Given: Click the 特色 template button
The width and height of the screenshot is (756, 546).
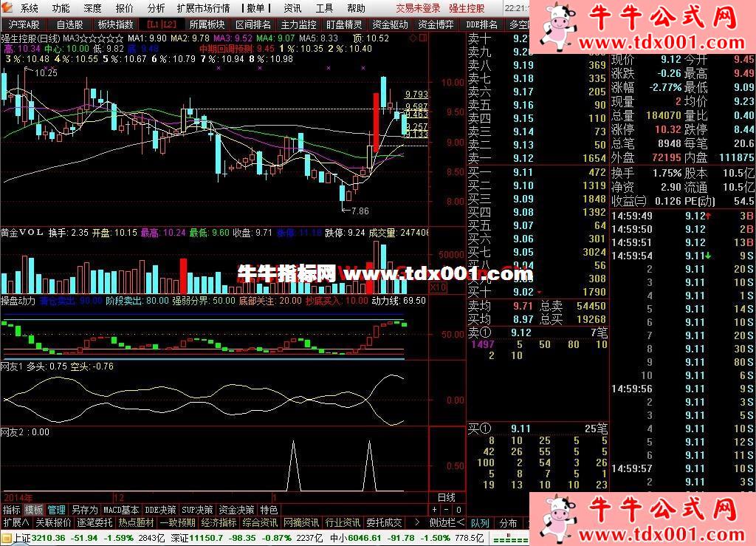Looking at the screenshot, I should pyautogui.click(x=269, y=510).
